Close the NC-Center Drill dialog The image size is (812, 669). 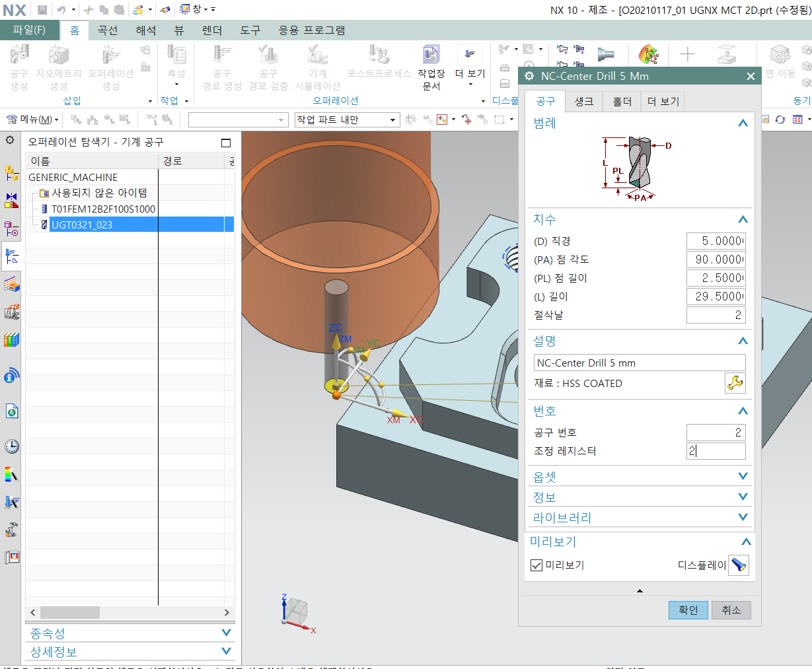[x=751, y=77]
